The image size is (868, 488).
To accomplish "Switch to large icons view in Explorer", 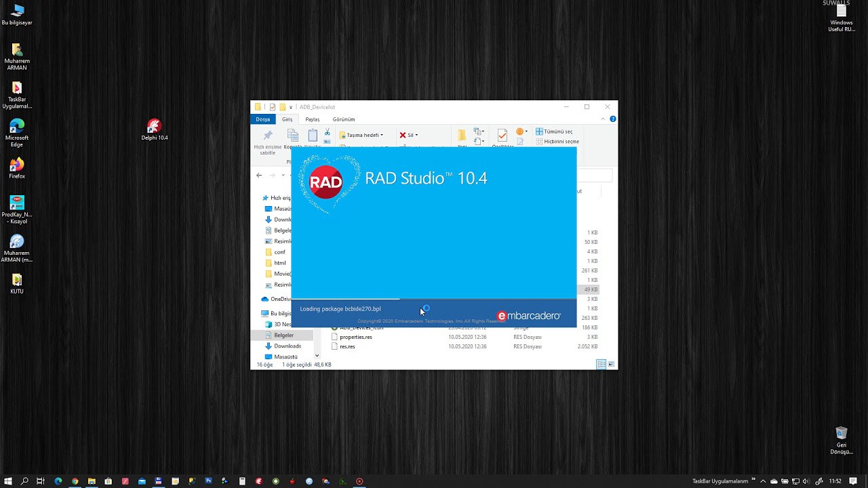I will (x=611, y=365).
